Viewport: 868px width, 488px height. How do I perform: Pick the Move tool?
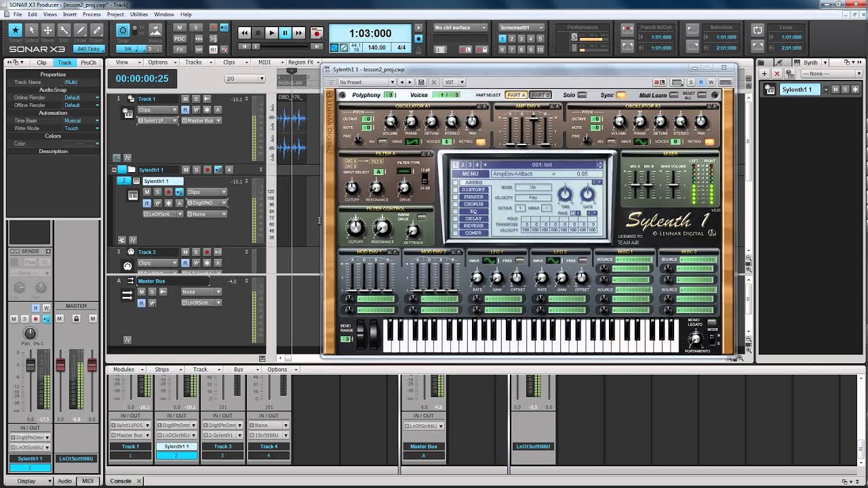47,30
